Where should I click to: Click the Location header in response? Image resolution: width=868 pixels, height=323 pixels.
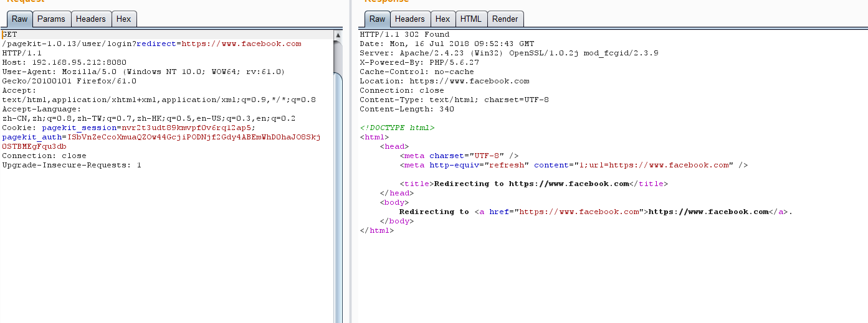(444, 81)
